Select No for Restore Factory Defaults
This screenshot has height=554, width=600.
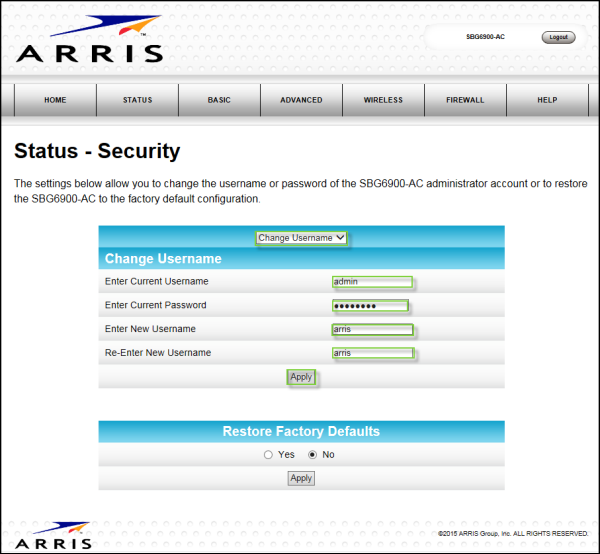point(313,455)
